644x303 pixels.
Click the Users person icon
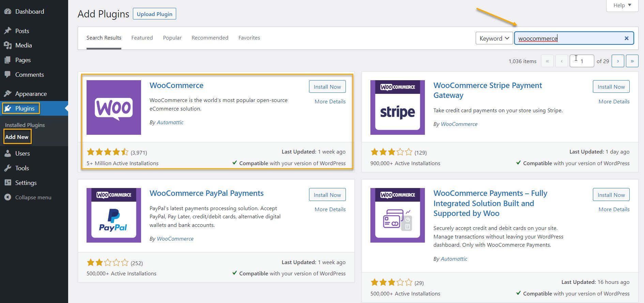click(x=7, y=153)
